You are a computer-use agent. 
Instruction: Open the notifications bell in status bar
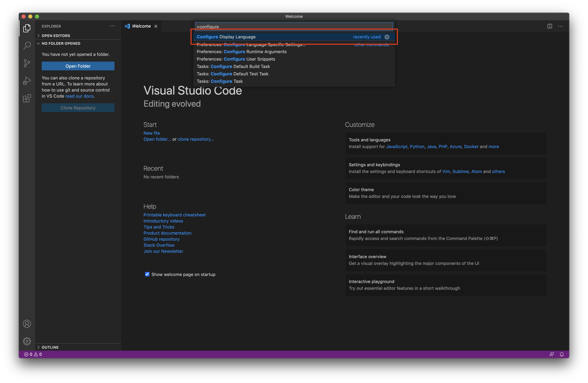pyautogui.click(x=562, y=354)
